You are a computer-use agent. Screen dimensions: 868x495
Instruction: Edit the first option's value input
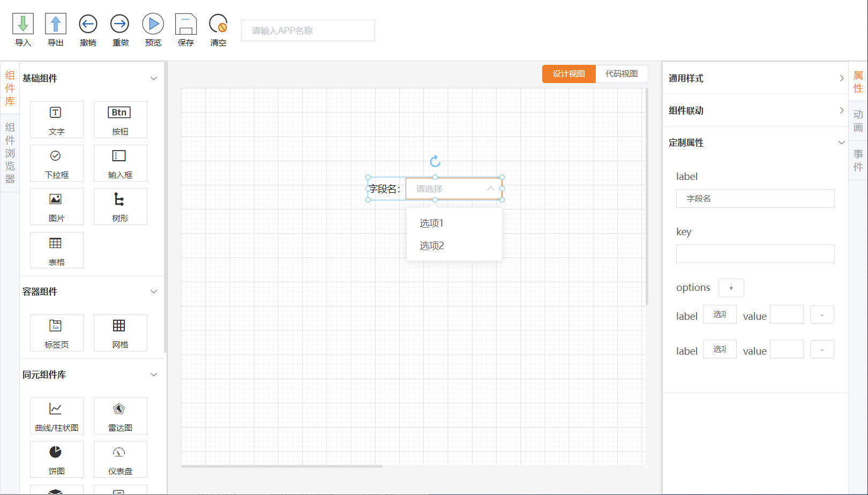coord(787,314)
